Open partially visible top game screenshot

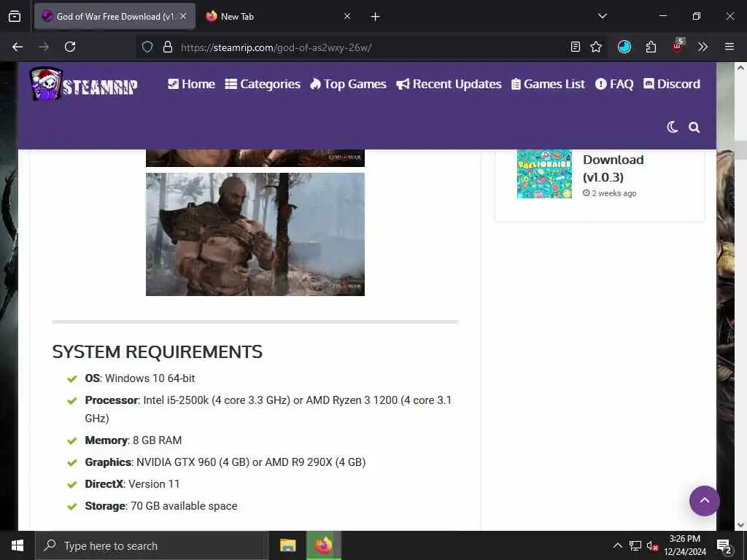255,158
